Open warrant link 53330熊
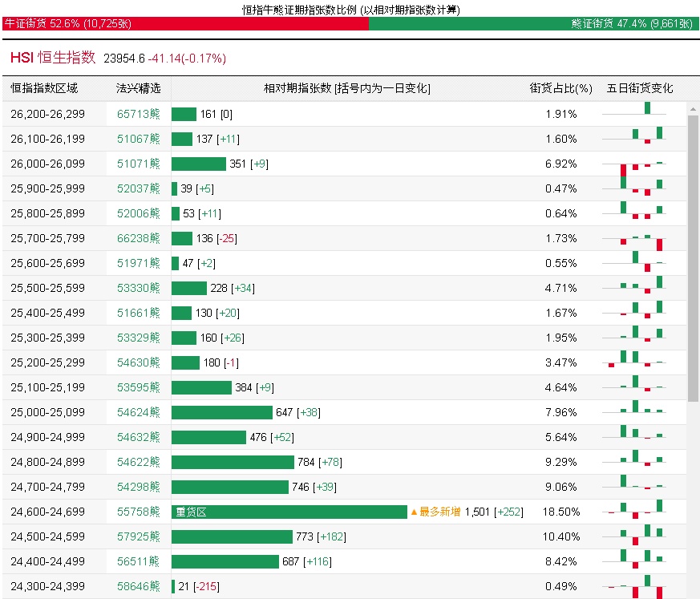Screen dimensions: 700x599 pos(139,289)
